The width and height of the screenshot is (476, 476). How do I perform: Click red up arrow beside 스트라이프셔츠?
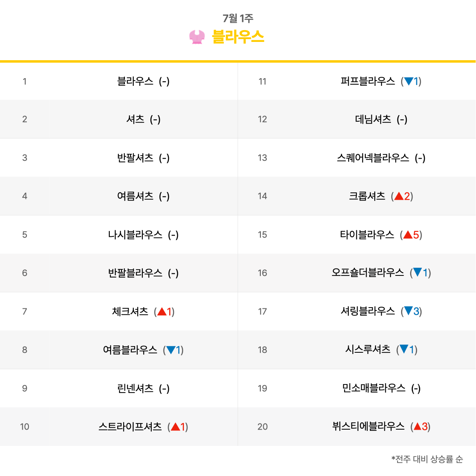pos(175,427)
